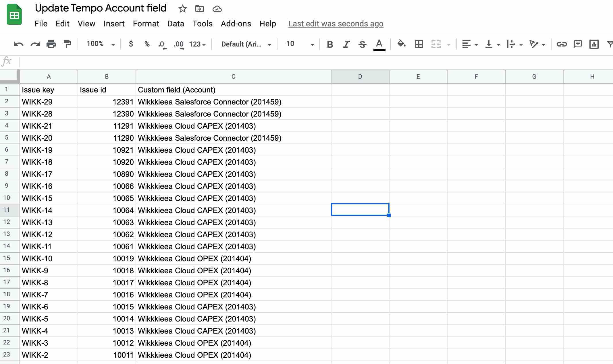
Task: Open the text color picker
Action: click(x=379, y=44)
